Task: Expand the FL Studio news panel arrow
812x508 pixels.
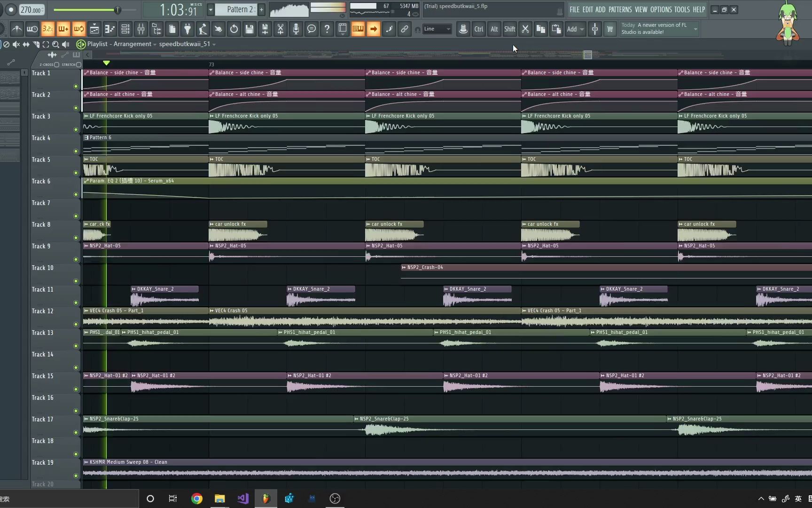Action: click(x=695, y=29)
